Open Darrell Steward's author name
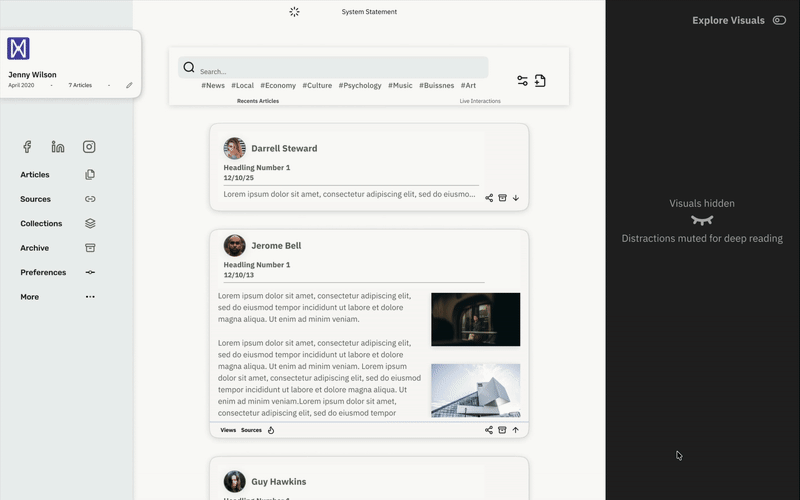 click(x=284, y=148)
